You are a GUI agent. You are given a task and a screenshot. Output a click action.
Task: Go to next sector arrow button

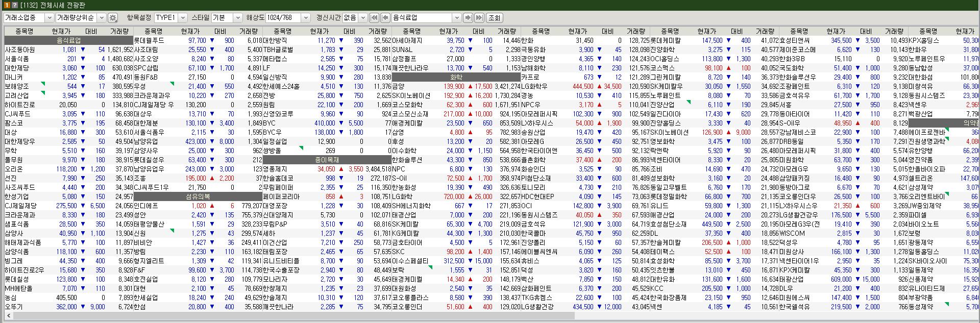click(468, 18)
